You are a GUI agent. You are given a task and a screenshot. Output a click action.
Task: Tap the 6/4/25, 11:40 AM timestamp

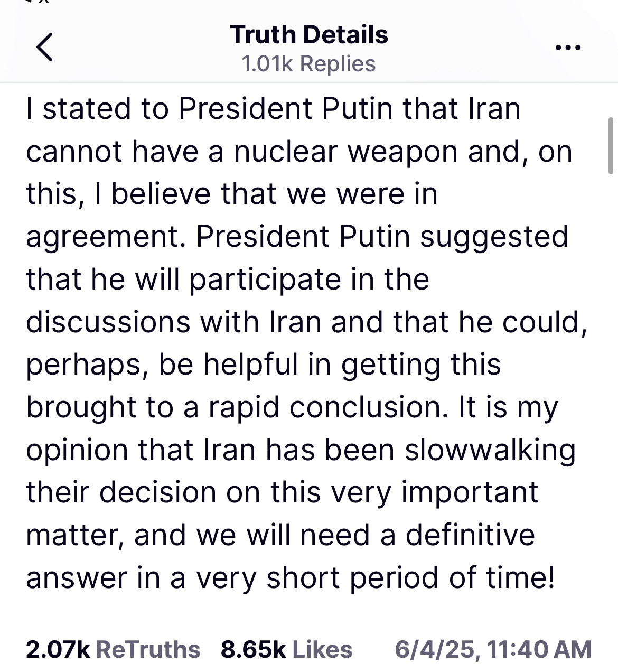(493, 649)
